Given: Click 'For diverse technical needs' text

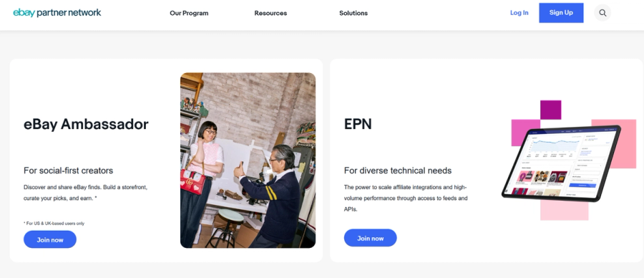Looking at the screenshot, I should 398,171.
